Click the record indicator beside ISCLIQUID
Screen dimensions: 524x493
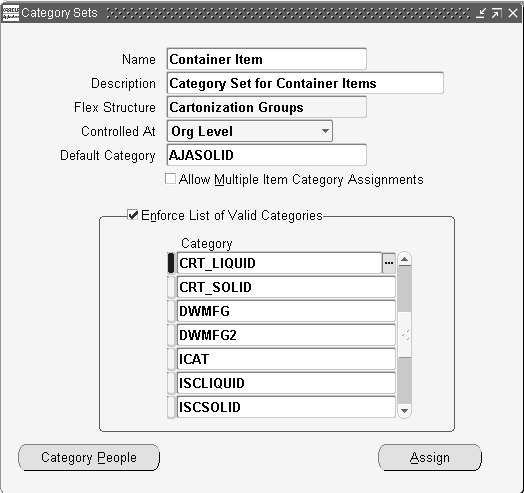171,383
